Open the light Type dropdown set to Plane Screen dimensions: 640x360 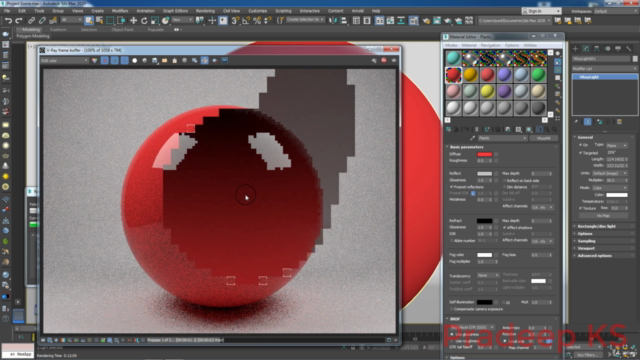pyautogui.click(x=617, y=145)
